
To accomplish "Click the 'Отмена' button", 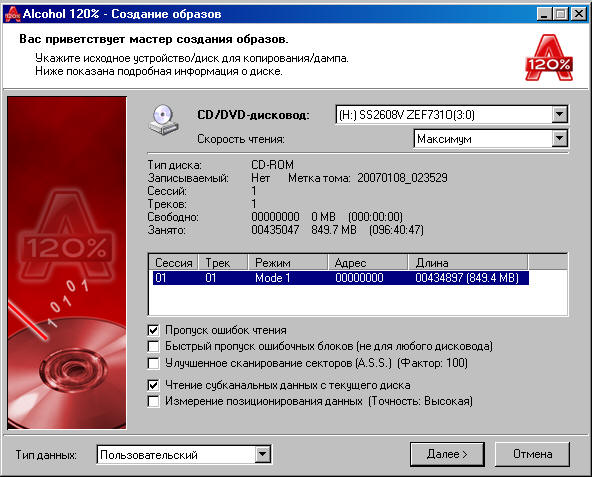I will 532,454.
